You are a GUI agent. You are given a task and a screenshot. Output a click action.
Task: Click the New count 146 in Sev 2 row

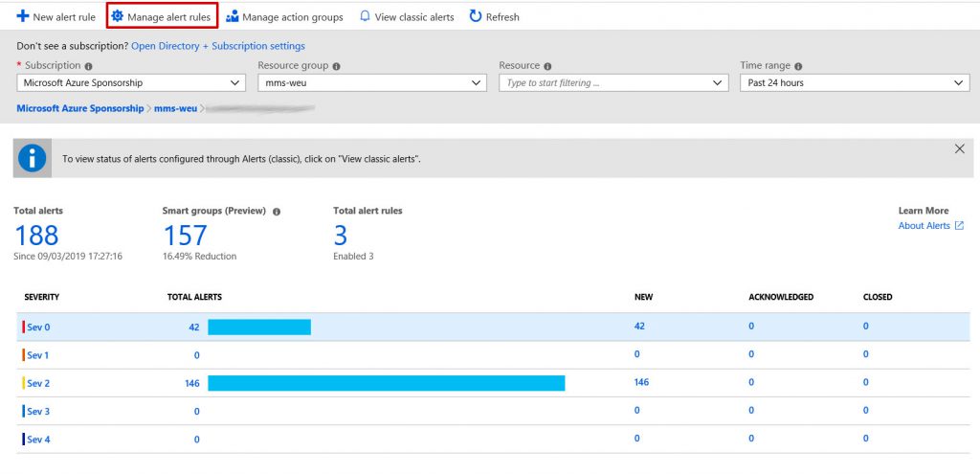point(642,382)
